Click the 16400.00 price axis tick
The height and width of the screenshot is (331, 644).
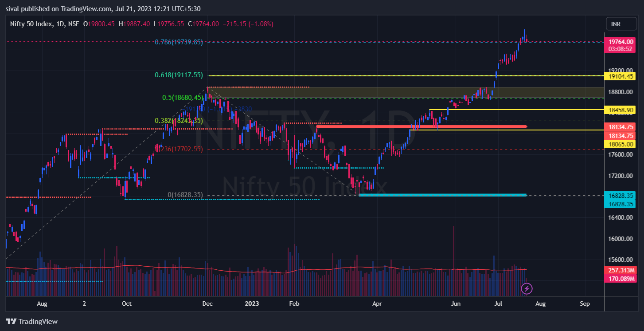tap(620, 218)
